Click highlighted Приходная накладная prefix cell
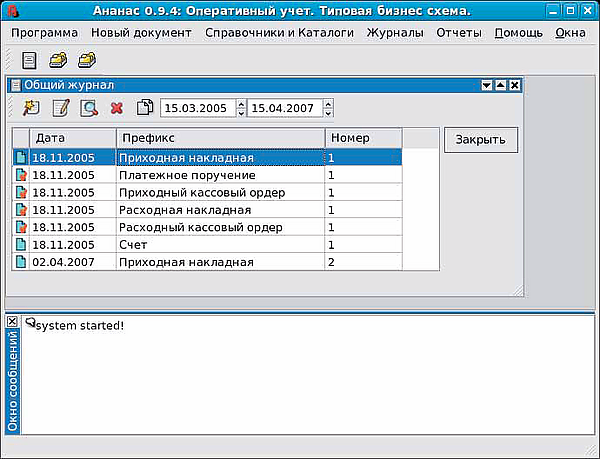600x459 pixels. coord(220,158)
